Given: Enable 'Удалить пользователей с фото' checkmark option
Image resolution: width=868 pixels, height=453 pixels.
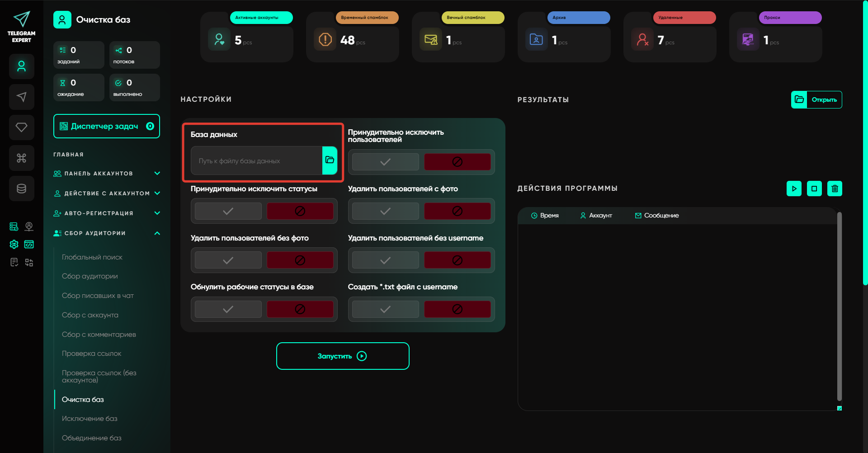Looking at the screenshot, I should pyautogui.click(x=385, y=211).
